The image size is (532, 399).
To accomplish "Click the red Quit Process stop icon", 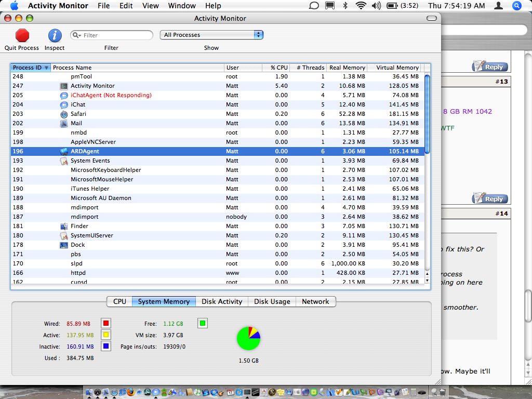I will point(22,36).
